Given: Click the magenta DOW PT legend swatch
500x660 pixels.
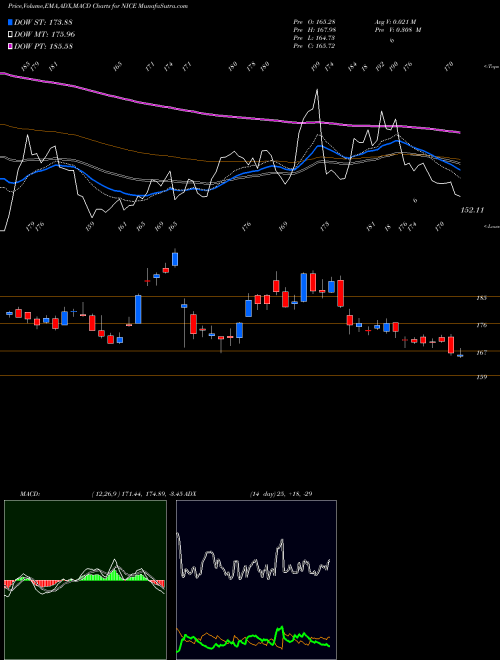Looking at the screenshot, I should pyautogui.click(x=10, y=46).
